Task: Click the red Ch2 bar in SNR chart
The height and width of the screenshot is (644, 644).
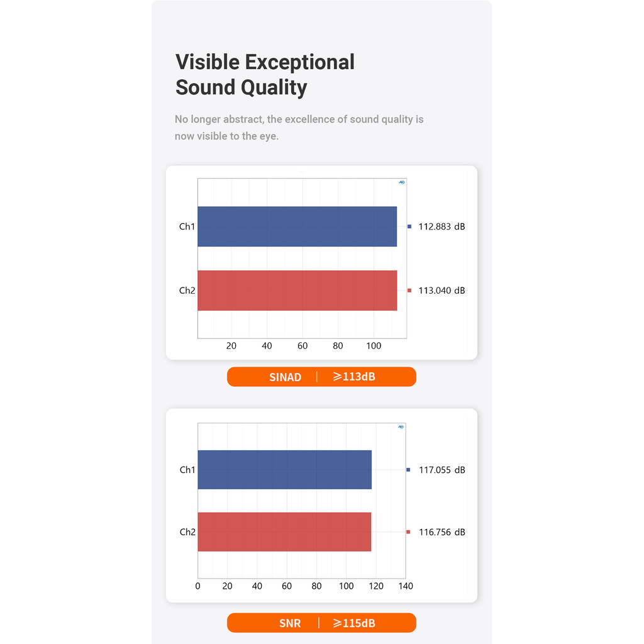Action: pos(285,532)
